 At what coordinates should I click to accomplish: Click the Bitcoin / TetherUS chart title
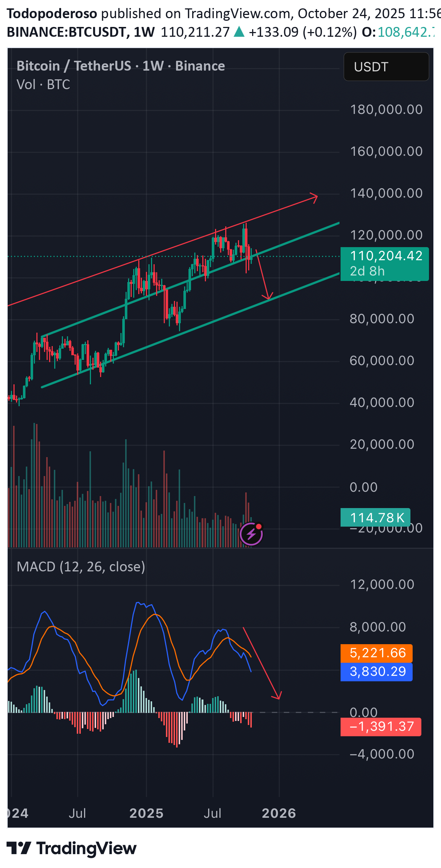pos(120,66)
